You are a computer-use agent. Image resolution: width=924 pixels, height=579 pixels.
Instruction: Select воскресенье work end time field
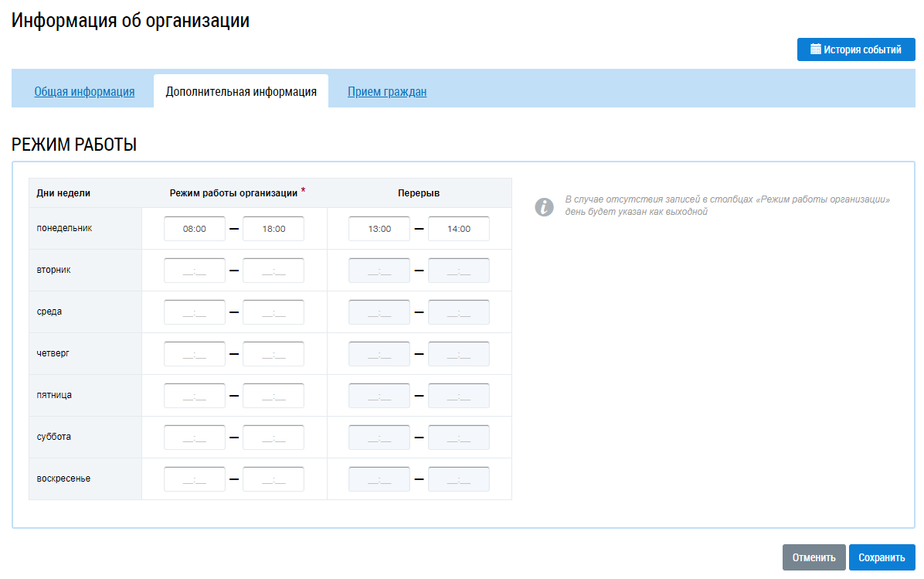273,479
